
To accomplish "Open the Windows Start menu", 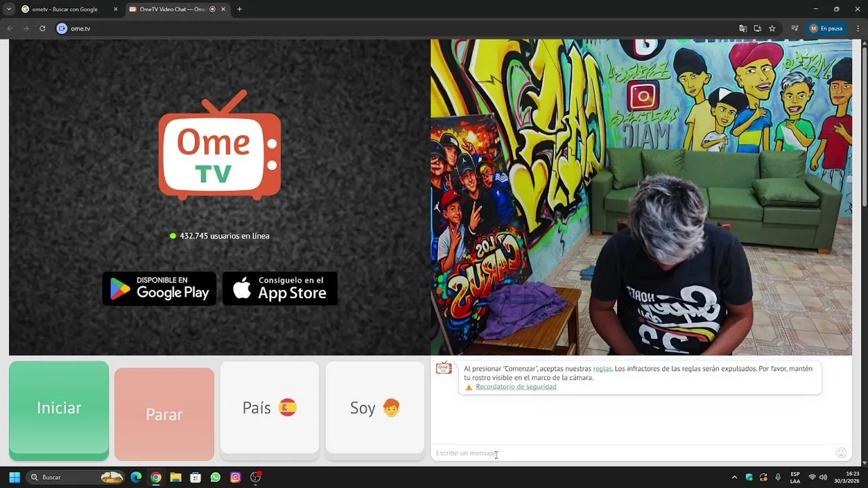I will [x=14, y=477].
